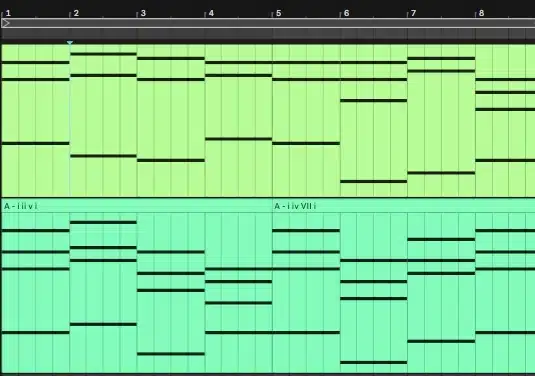Click bar 3 in the timeline ruler
Image resolution: width=535 pixels, height=376 pixels.
[143, 13]
